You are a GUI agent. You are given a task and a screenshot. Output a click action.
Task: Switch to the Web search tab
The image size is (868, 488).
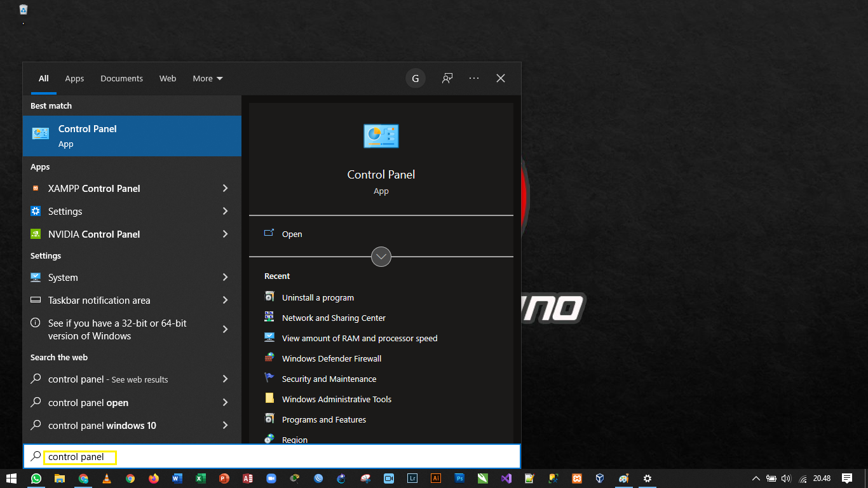pyautogui.click(x=168, y=78)
